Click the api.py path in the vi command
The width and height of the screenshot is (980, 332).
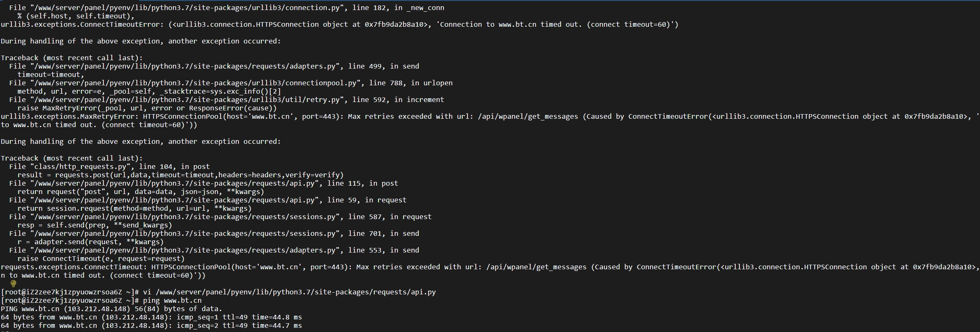click(x=296, y=292)
